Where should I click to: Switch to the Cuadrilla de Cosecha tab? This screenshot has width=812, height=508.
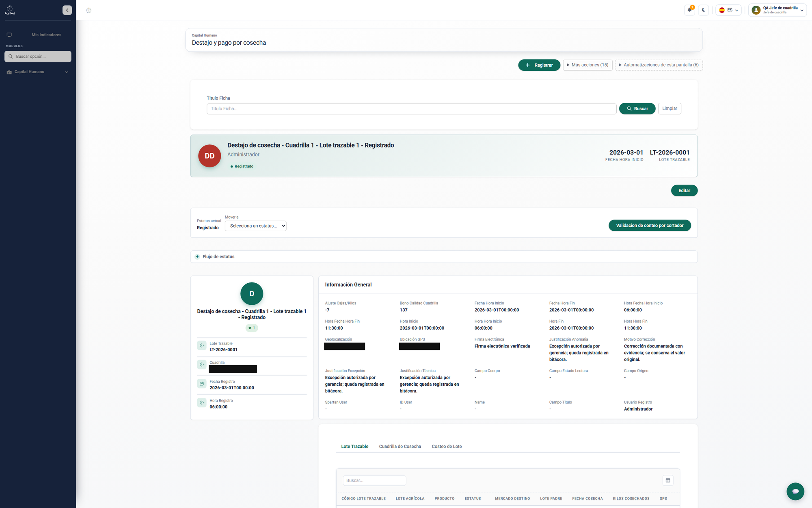point(400,447)
